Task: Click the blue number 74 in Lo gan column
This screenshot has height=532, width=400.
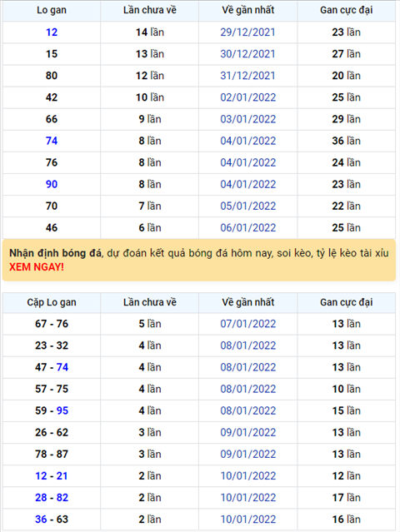Action: 52,141
